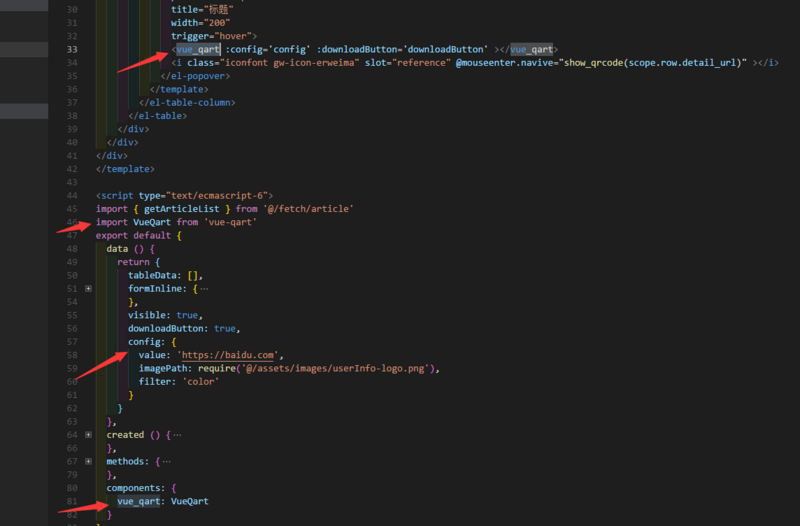Click the </template> tag on line 42
The height and width of the screenshot is (526, 800).
tap(125, 169)
